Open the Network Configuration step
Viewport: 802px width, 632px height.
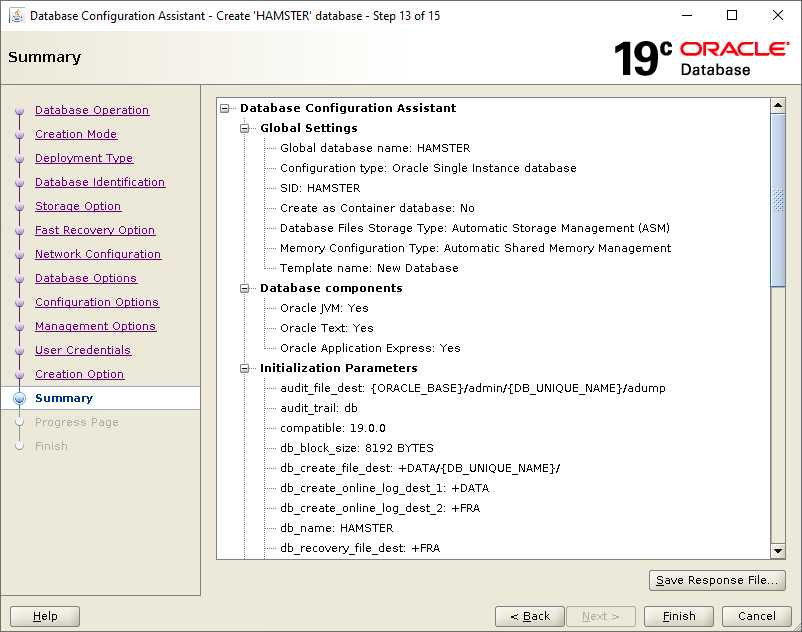coord(98,254)
